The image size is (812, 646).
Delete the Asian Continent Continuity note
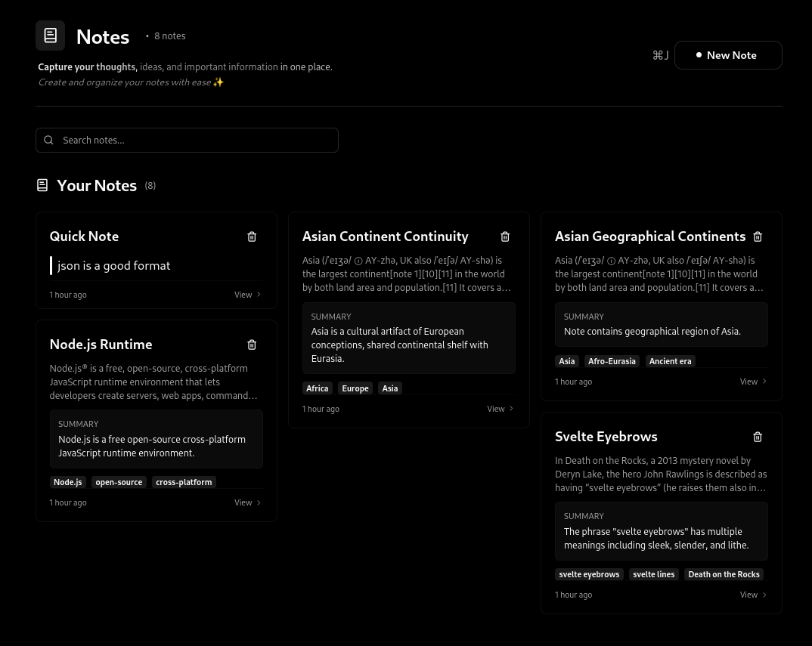pos(505,236)
